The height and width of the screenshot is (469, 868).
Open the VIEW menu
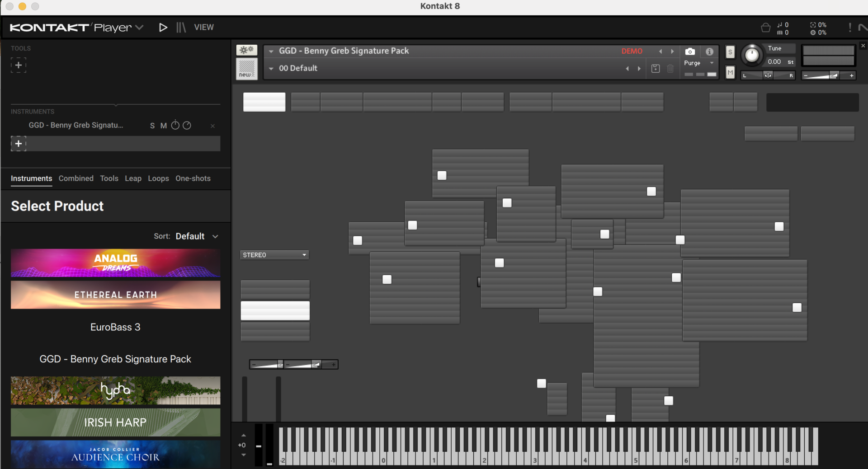[204, 28]
